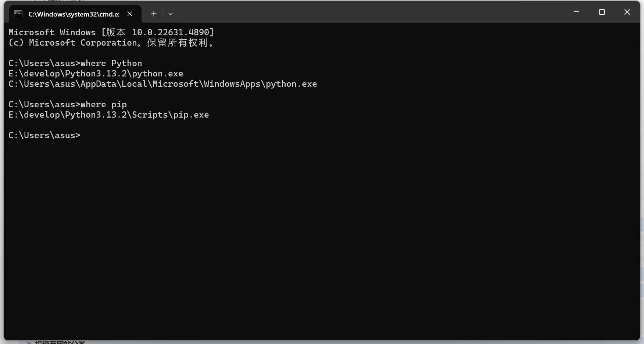Viewport: 644px width, 344px height.
Task: Maximize the terminal window
Action: click(x=602, y=12)
